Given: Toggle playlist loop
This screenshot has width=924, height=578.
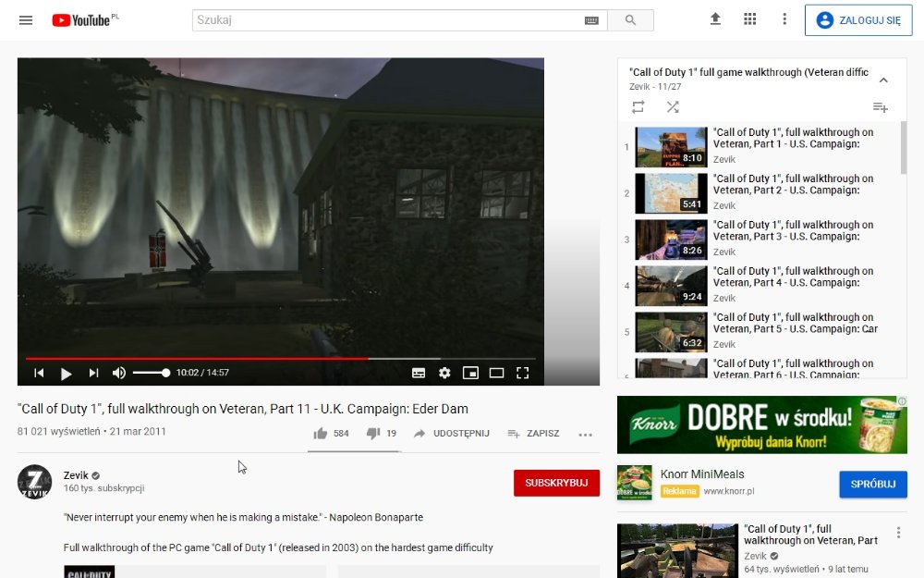Looking at the screenshot, I should point(638,106).
